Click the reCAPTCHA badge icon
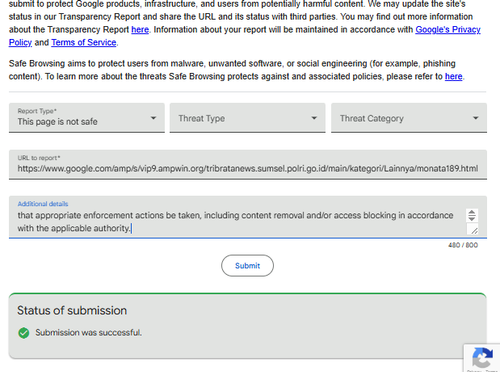Viewport: 500px width, 372px height. coord(482,358)
